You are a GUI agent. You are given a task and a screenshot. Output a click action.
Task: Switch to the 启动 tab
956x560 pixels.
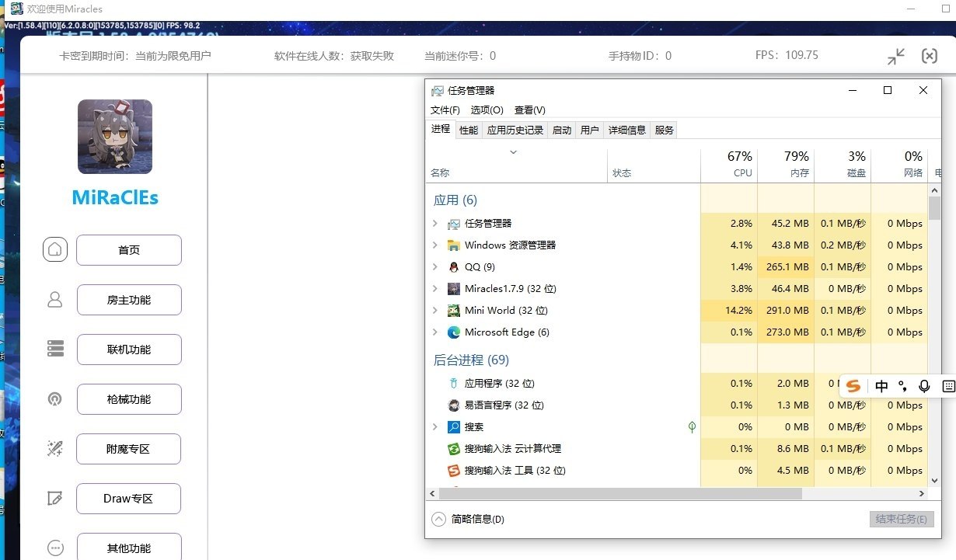coord(562,130)
